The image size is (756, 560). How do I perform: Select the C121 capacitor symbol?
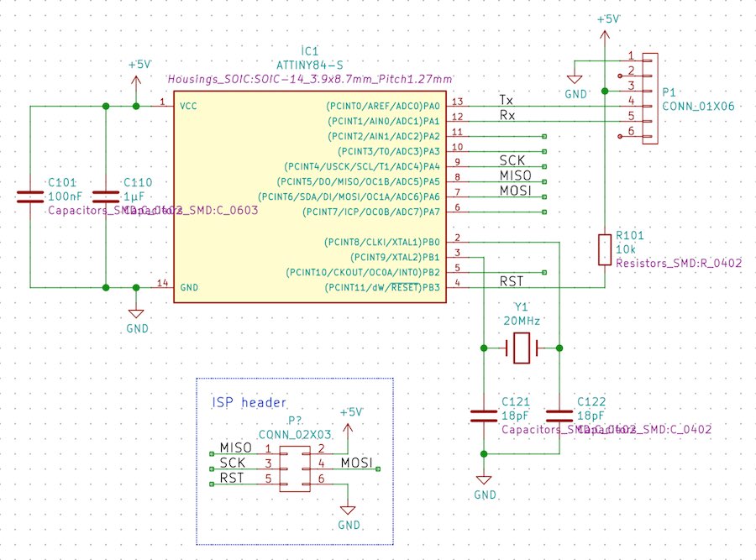click(x=484, y=416)
